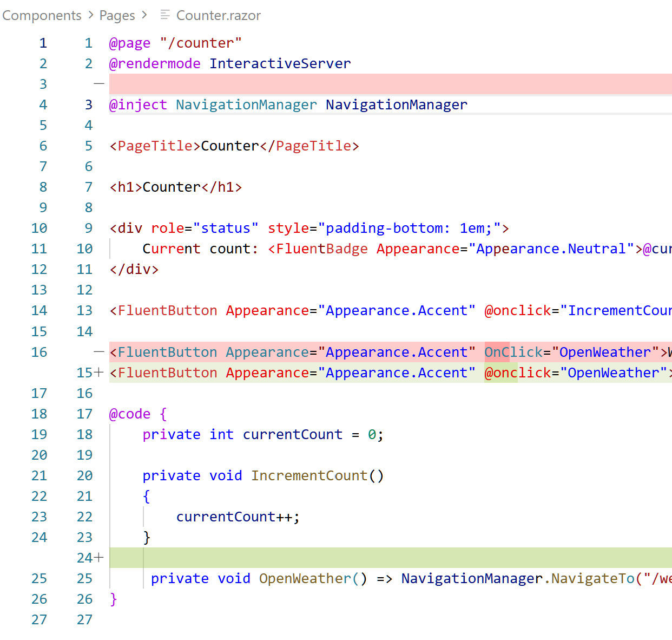Click the added @onclick="OpenWeather" line
The image size is (672, 640).
point(391,373)
